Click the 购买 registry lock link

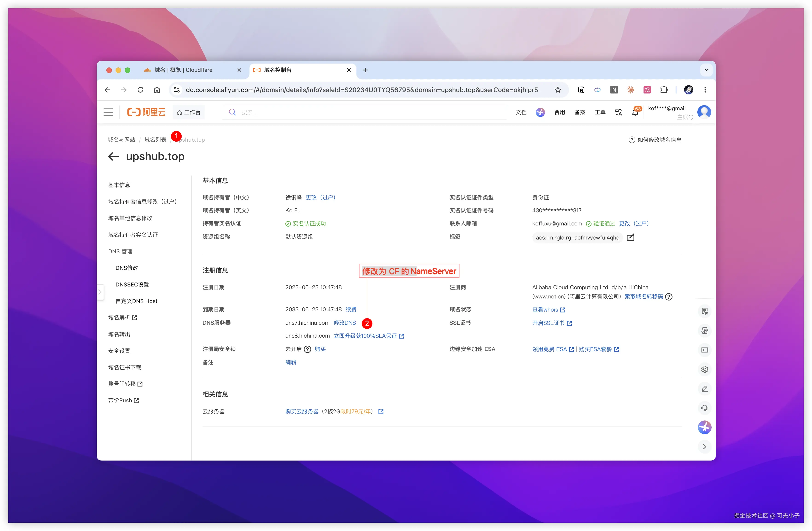320,349
